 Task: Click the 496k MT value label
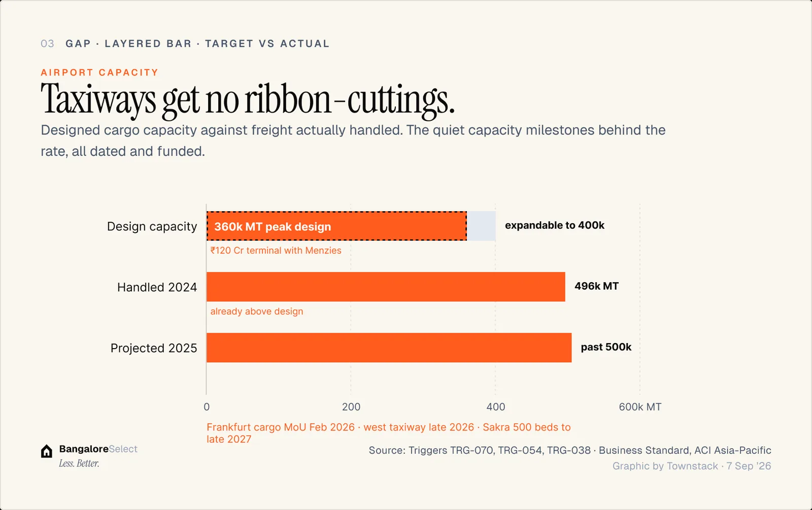(596, 286)
